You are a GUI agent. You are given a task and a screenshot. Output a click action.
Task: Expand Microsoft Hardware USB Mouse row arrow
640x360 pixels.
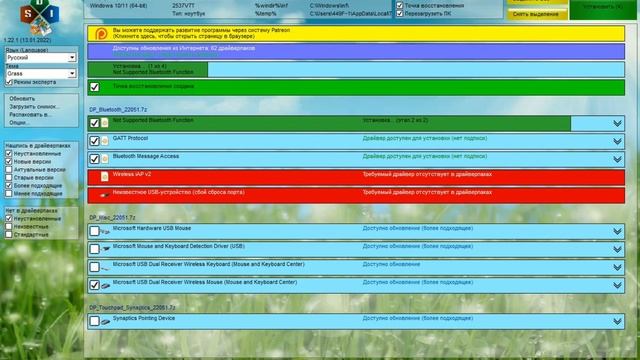[x=617, y=231]
